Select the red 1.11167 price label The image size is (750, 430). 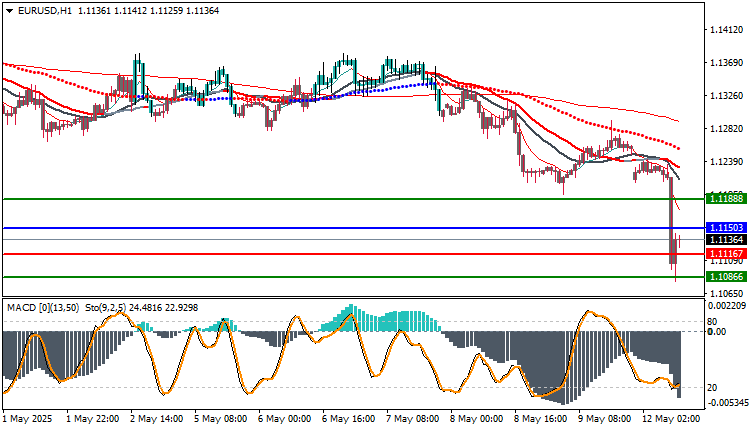point(726,254)
